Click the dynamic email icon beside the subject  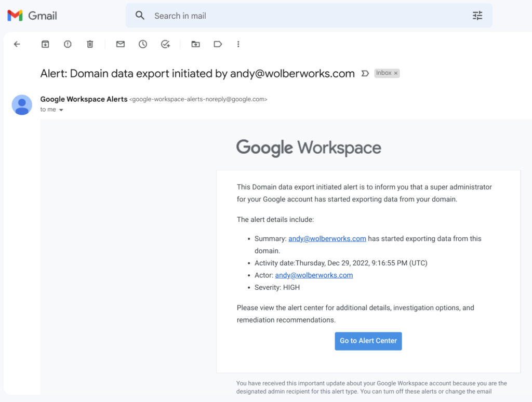tap(365, 73)
